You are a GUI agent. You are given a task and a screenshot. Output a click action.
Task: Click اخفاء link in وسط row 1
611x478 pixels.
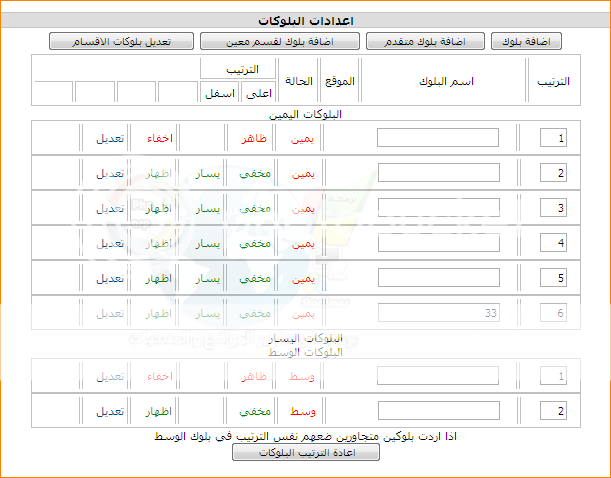(160, 377)
